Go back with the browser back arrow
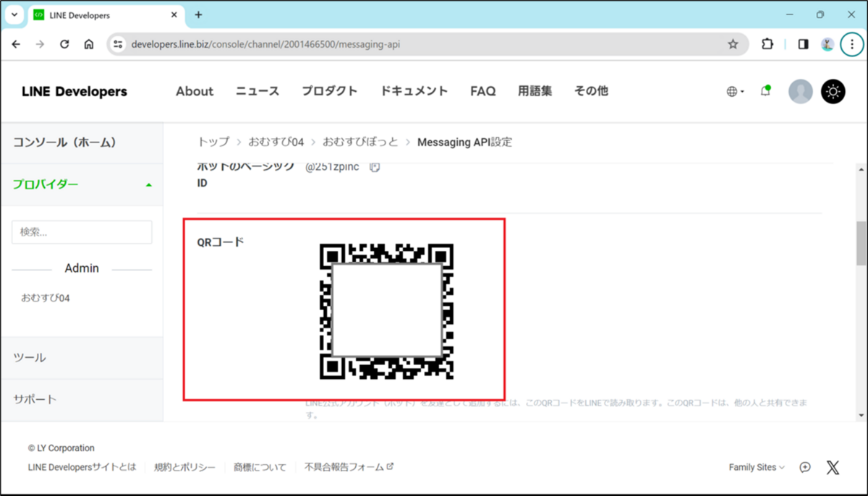The height and width of the screenshot is (496, 868). [16, 44]
